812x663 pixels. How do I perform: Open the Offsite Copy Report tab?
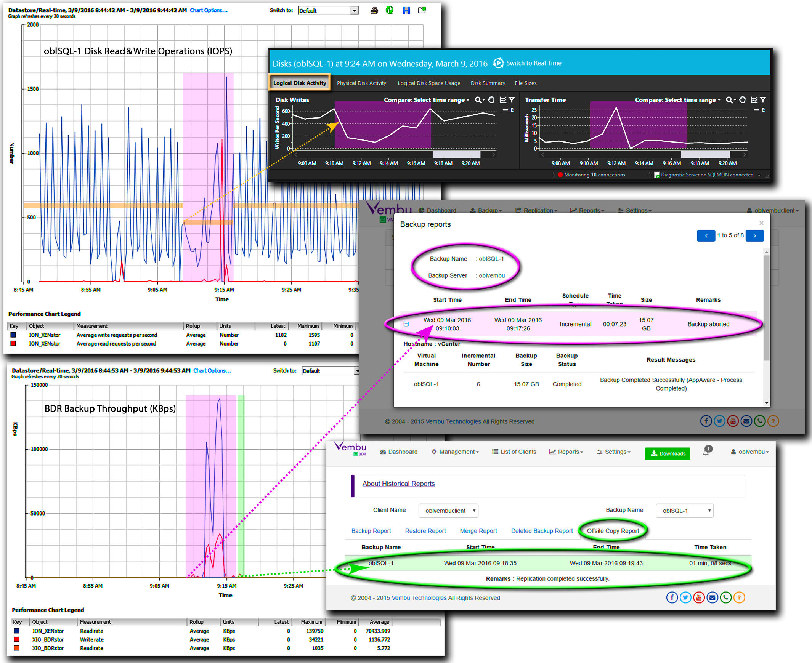pyautogui.click(x=613, y=531)
